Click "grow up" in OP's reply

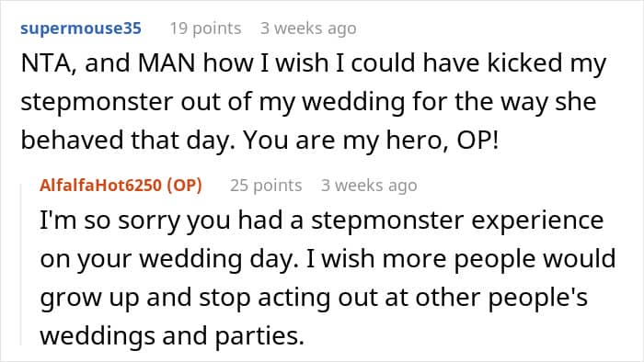tap(89, 299)
